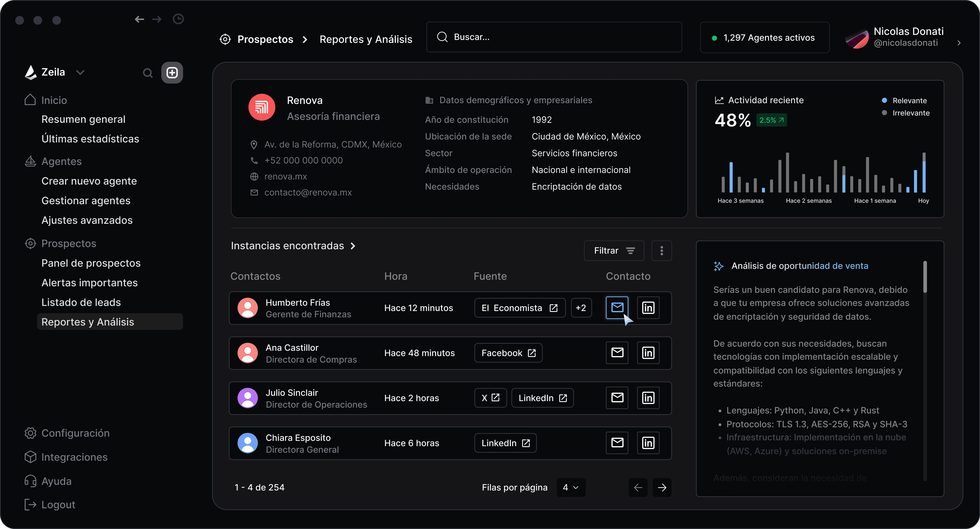980x529 pixels.
Task: Click the Renova company logo
Action: (262, 107)
